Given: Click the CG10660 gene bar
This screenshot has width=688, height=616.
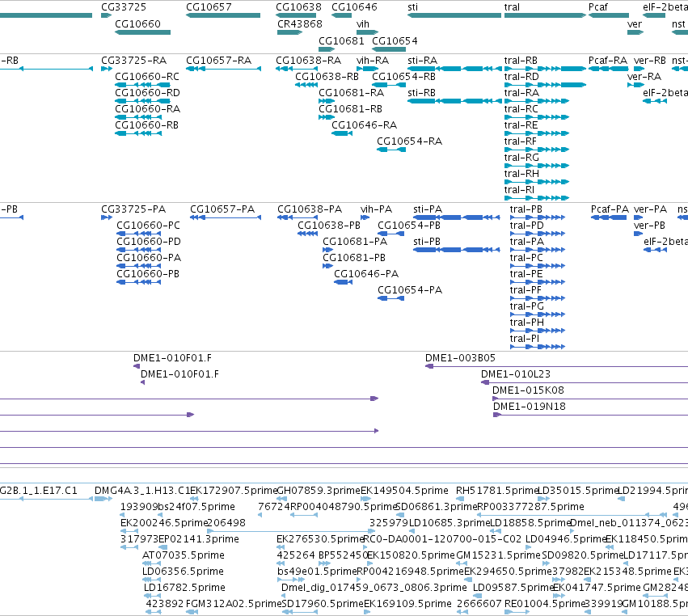Looking at the screenshot, I should coord(142,32).
